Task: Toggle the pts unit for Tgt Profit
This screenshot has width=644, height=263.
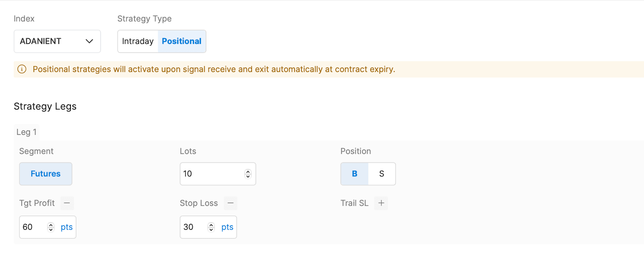Action: 66,227
